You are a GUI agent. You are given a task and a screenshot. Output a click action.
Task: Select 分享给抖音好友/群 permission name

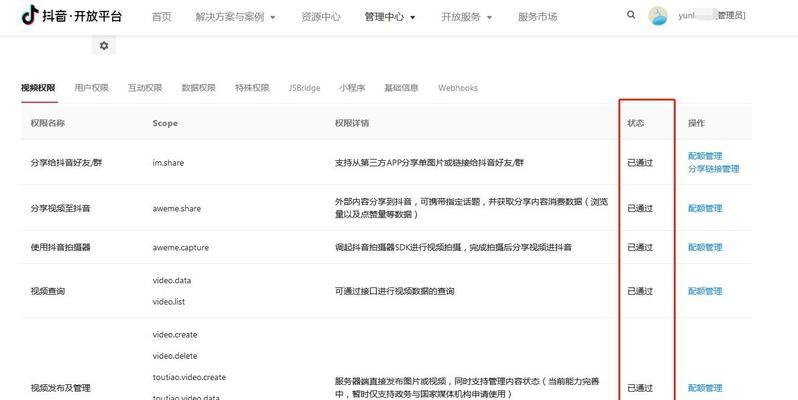[66, 163]
